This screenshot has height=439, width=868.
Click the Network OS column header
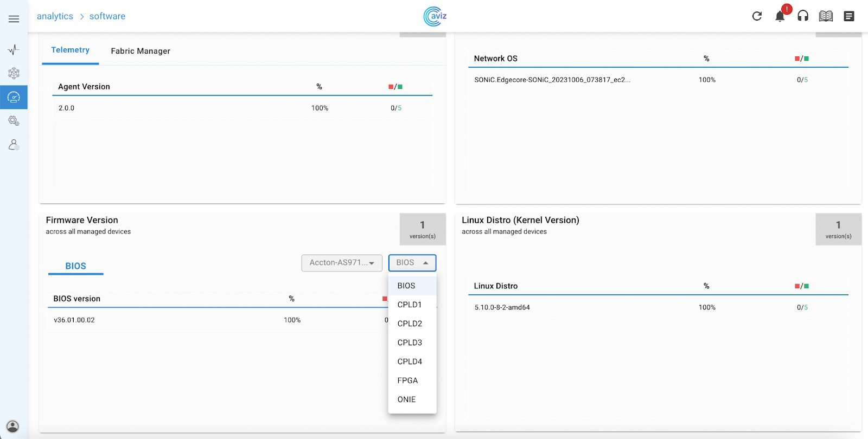point(496,59)
